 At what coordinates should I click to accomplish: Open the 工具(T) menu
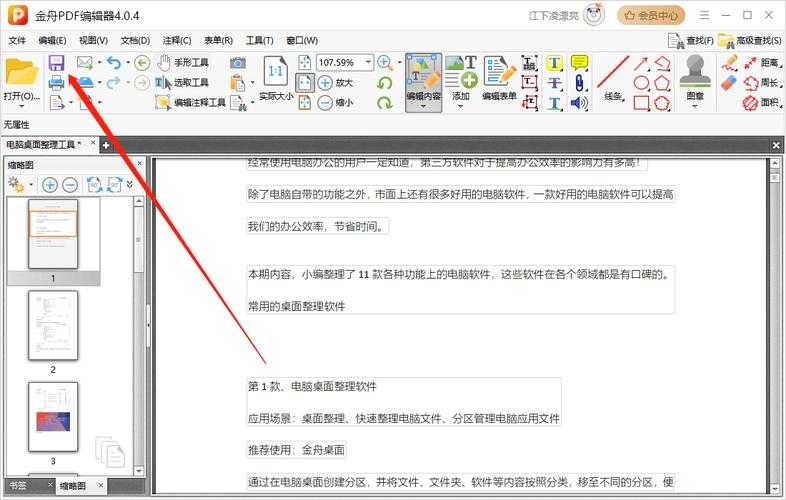click(259, 40)
